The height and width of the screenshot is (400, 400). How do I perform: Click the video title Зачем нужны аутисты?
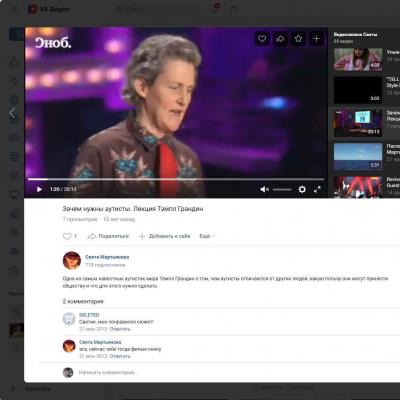(133, 209)
